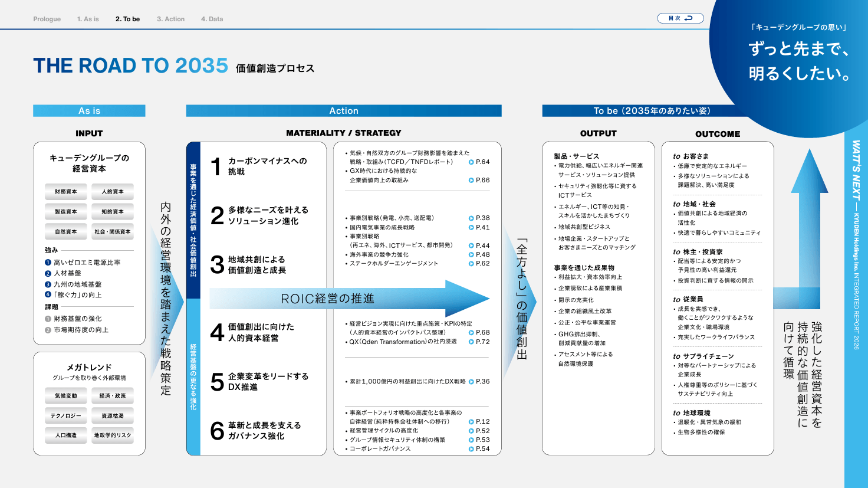The width and height of the screenshot is (868, 488).
Task: Click the P.41 arrow icon for 国内電気事業
Action: tap(471, 228)
